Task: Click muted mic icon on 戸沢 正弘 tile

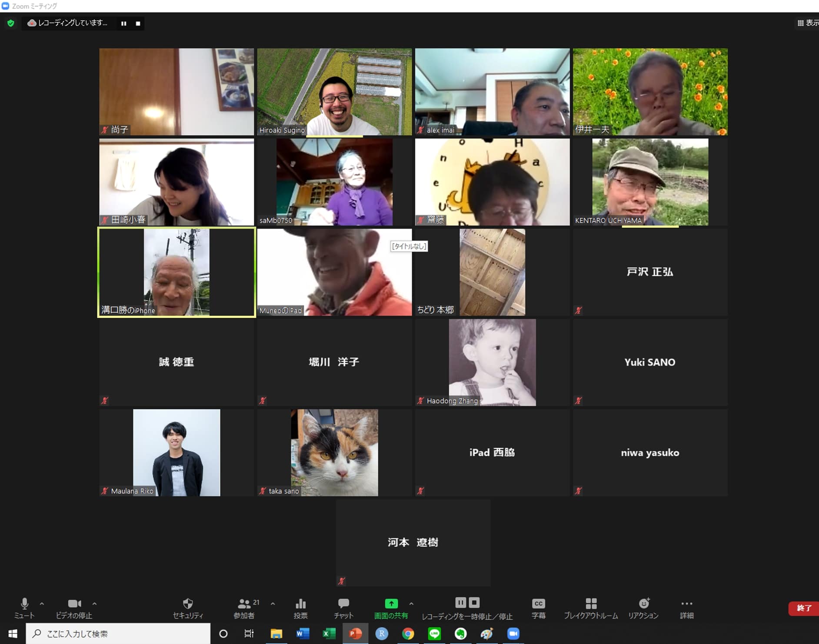Action: [x=579, y=310]
